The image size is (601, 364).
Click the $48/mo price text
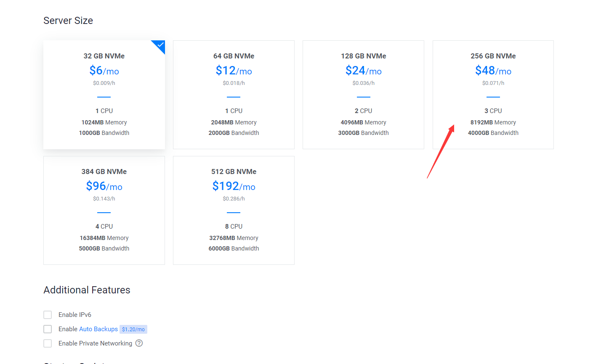click(x=493, y=71)
